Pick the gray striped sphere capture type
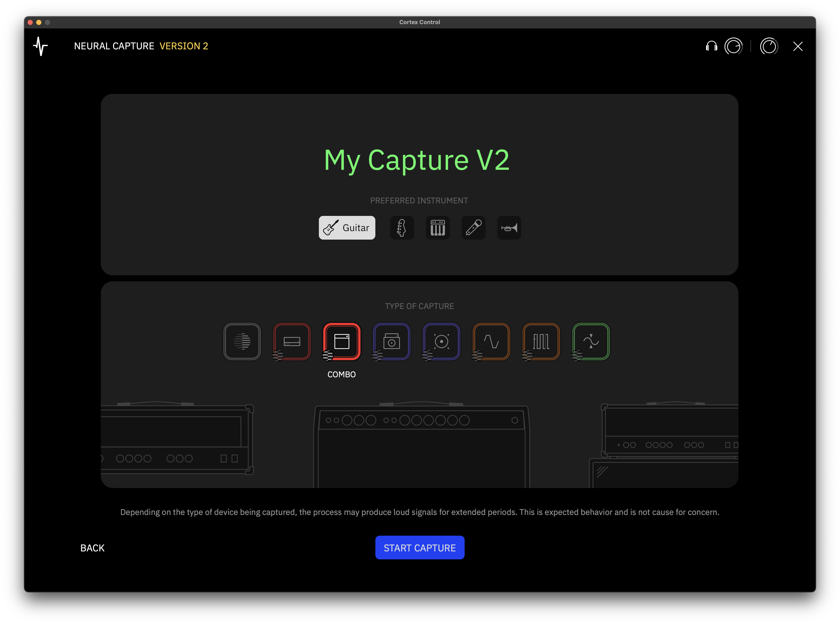The image size is (840, 624). (x=242, y=342)
